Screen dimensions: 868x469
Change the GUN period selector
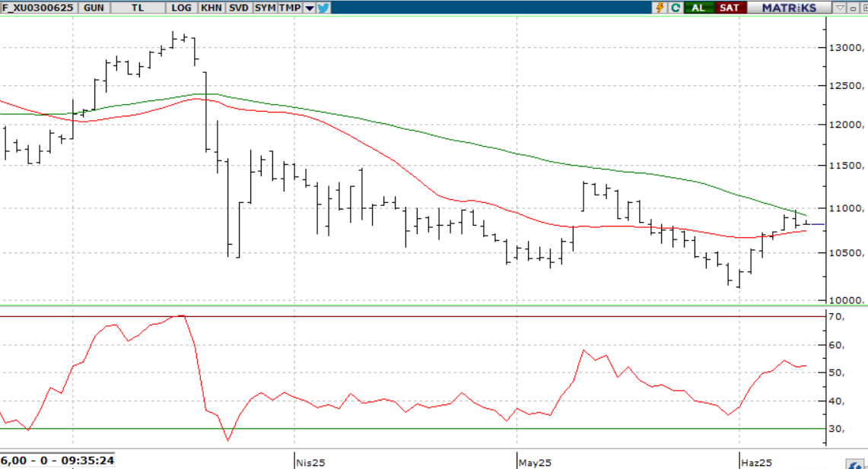(x=94, y=8)
